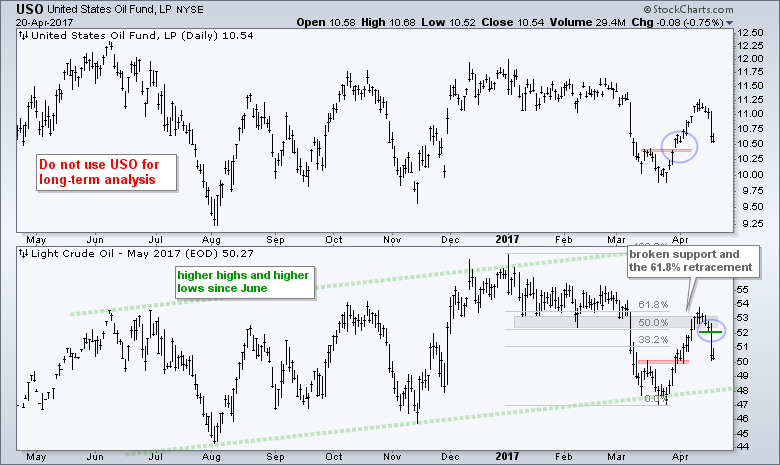This screenshot has height=465, width=780.
Task: Click the Close 10.54 value
Action: [x=512, y=22]
